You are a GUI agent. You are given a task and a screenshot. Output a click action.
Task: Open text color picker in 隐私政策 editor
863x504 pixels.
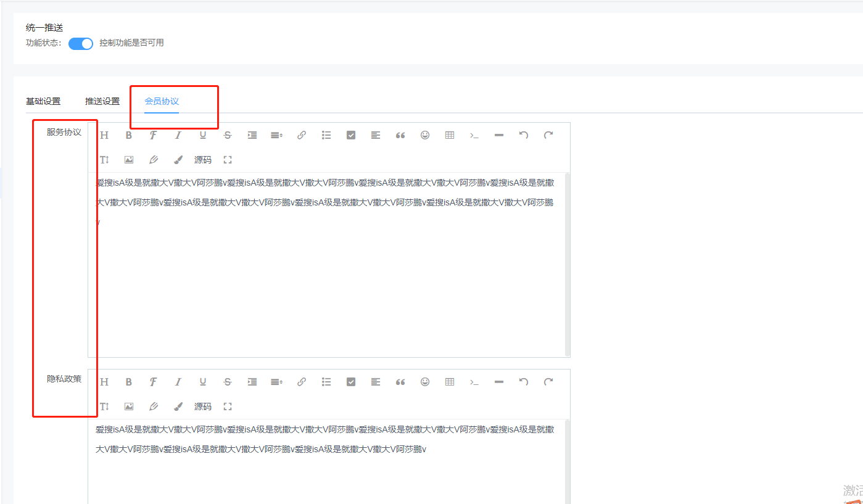pyautogui.click(x=154, y=407)
